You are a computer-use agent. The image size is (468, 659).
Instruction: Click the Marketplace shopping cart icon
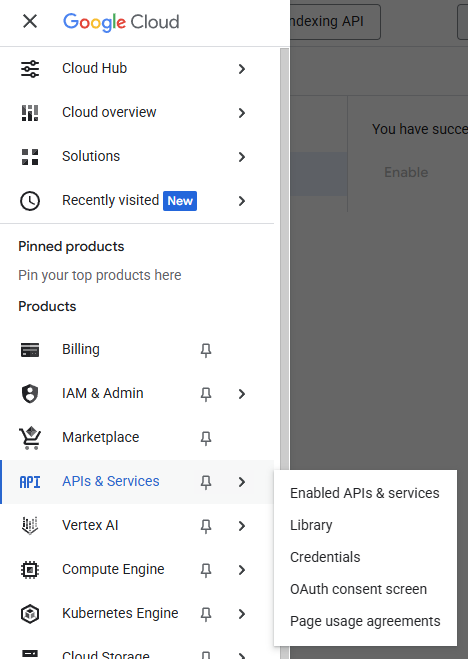tap(30, 438)
